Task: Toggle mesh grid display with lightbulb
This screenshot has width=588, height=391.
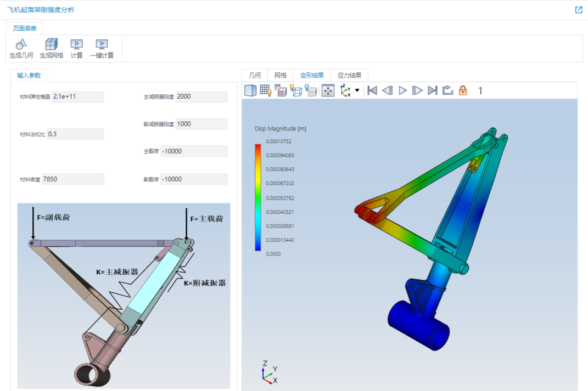Action: pyautogui.click(x=266, y=90)
